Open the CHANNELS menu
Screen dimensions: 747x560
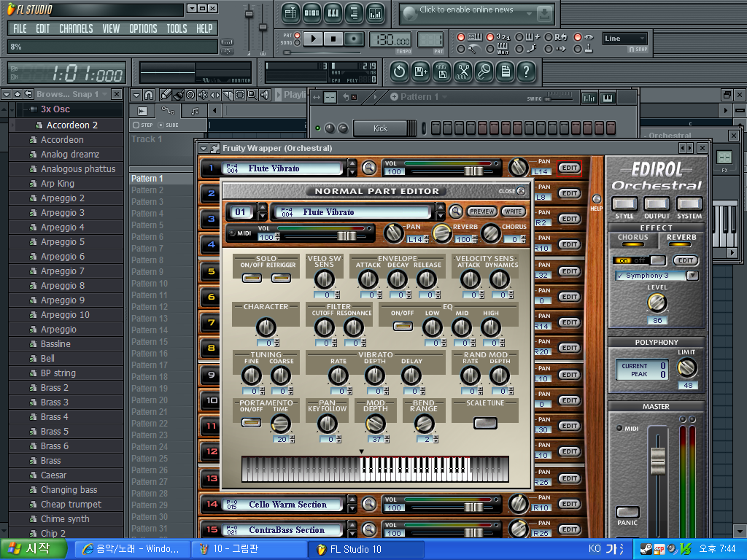pos(76,28)
